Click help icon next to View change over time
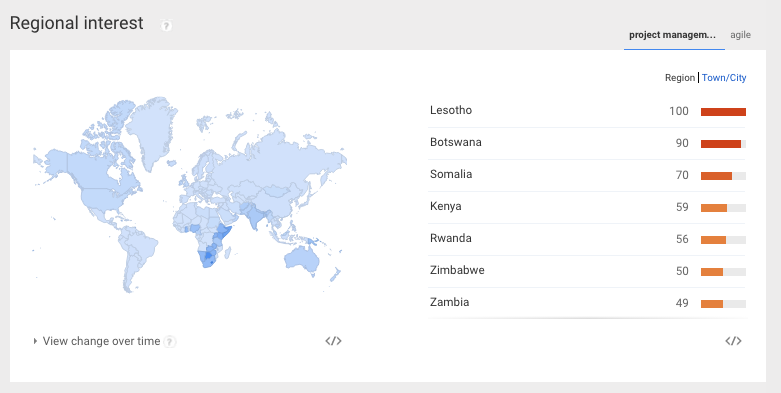 pyautogui.click(x=170, y=342)
